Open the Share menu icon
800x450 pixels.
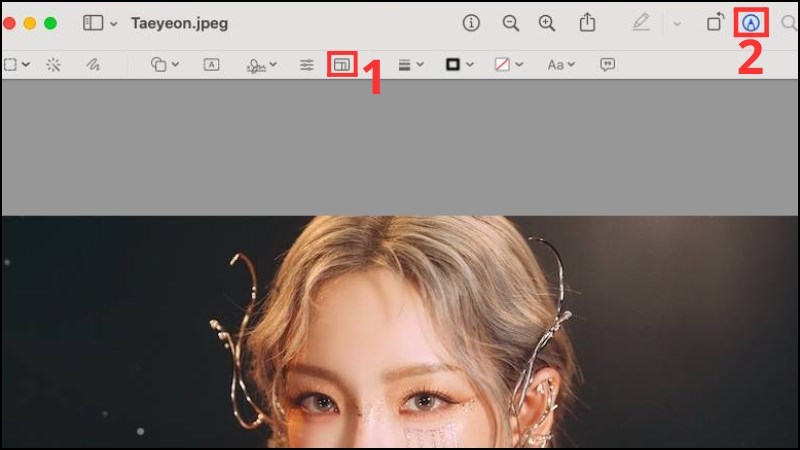(x=589, y=23)
